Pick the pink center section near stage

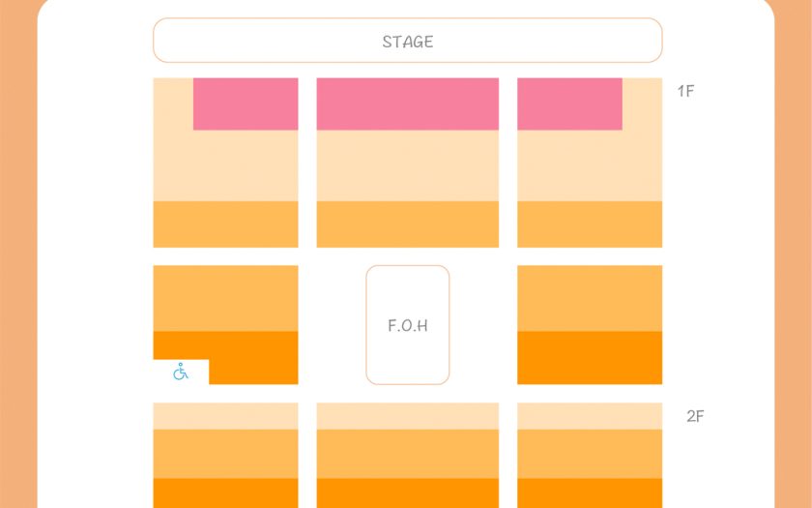[x=407, y=104]
